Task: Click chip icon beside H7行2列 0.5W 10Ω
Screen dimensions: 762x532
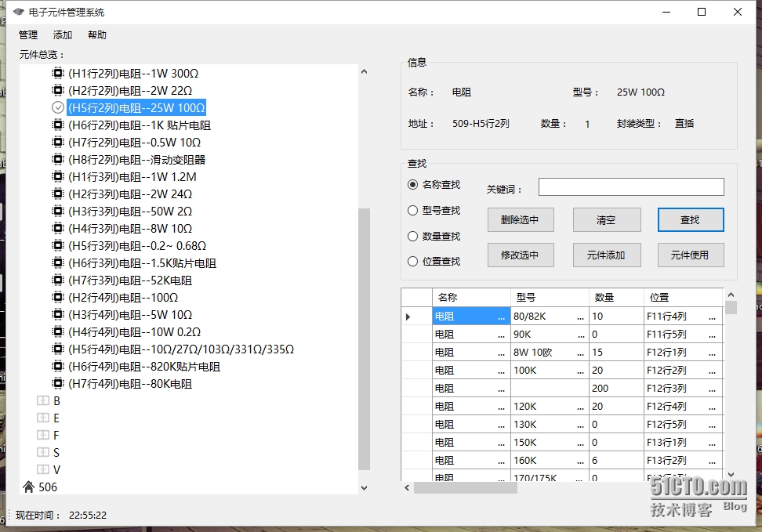Action: tap(58, 142)
